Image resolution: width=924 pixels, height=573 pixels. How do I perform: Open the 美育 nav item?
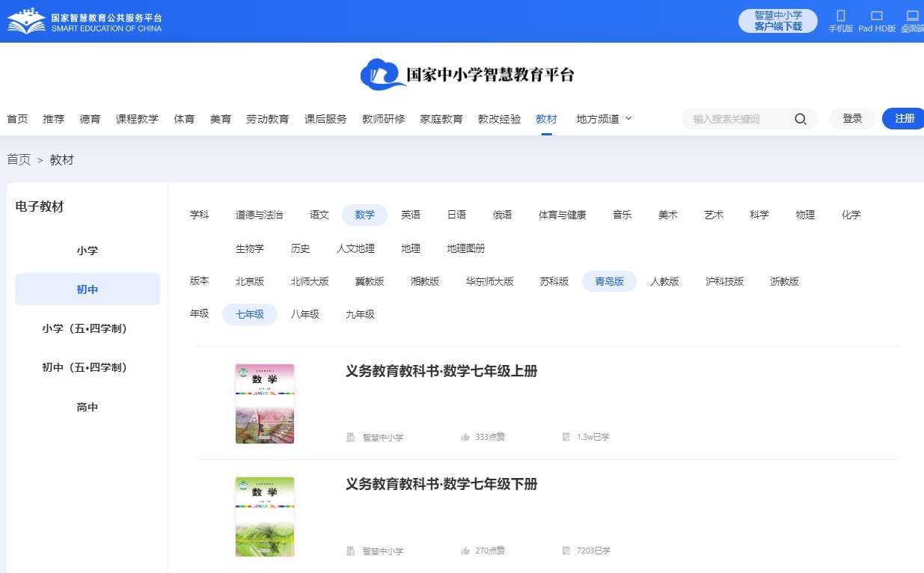pyautogui.click(x=221, y=119)
